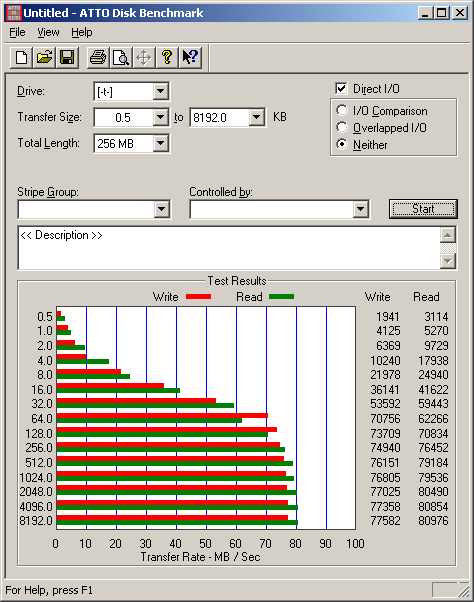Image resolution: width=474 pixels, height=602 pixels.
Task: Click the disabled move arrows toolbar icon
Action: (x=144, y=58)
